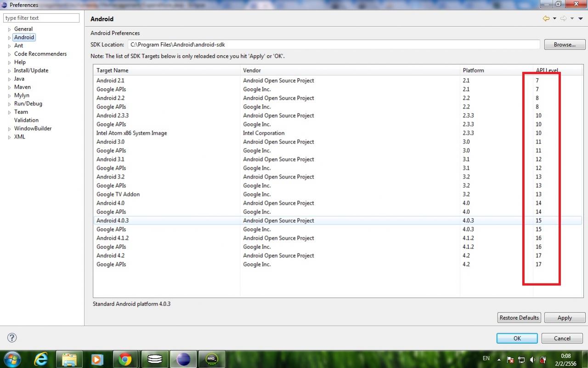
Task: Focus the type filter text field
Action: click(41, 18)
